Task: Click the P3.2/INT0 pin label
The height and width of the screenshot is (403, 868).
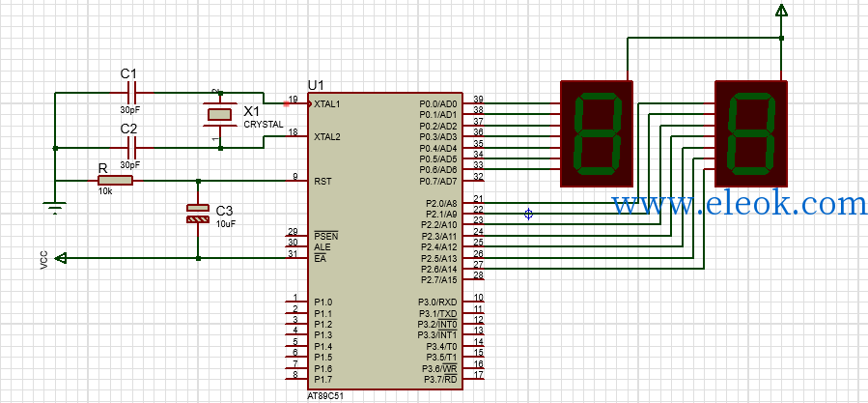Action: click(437, 325)
